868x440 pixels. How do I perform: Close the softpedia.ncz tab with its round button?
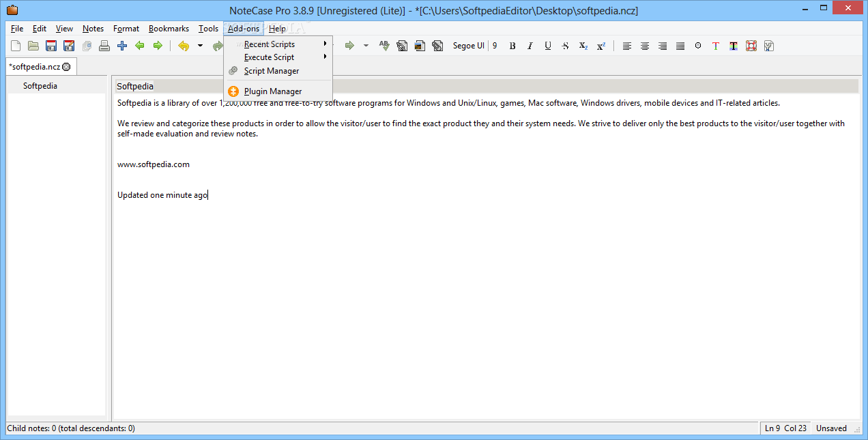[66, 67]
